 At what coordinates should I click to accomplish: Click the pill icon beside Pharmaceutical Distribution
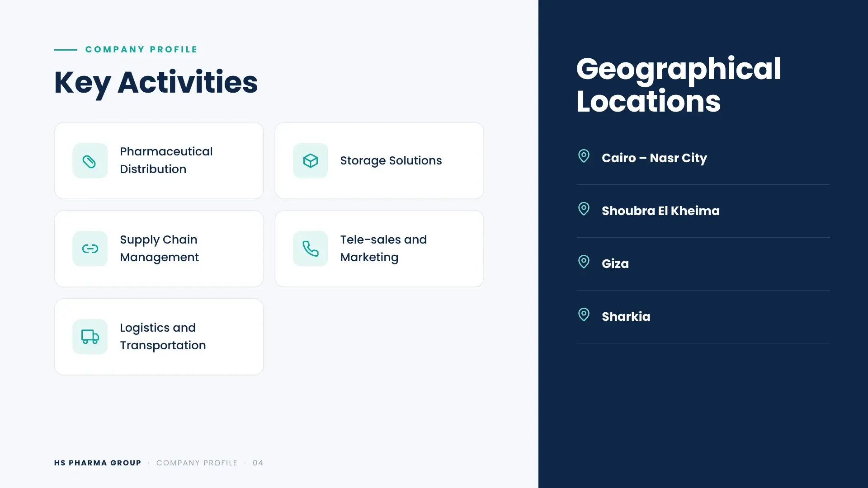tap(90, 161)
